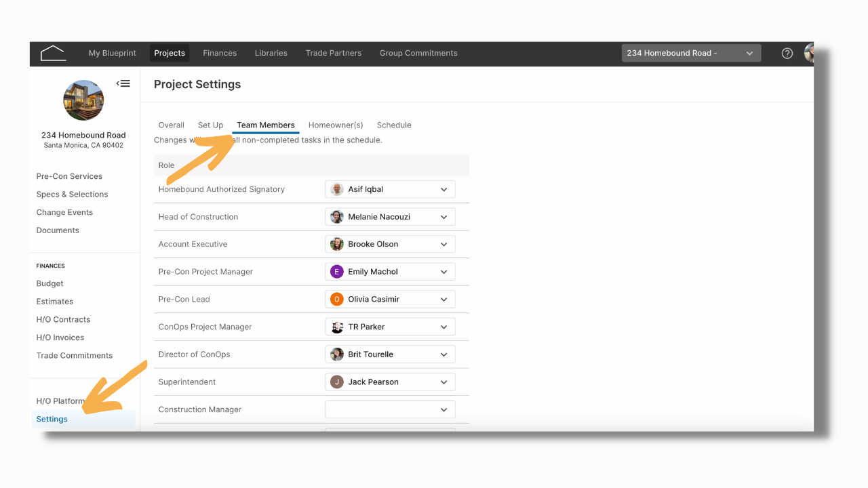Screen dimensions: 868x488
Task: Open Libraries in top navigation
Action: tap(271, 53)
